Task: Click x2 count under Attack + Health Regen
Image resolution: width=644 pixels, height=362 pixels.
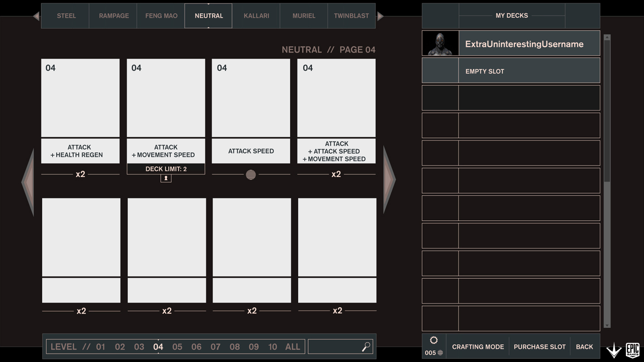Action: 80,174
